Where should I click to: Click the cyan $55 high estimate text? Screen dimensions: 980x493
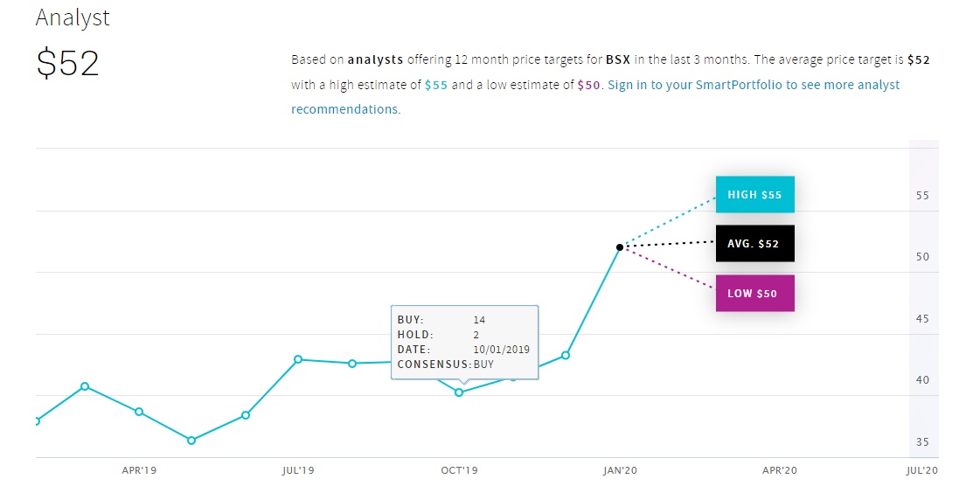point(436,85)
